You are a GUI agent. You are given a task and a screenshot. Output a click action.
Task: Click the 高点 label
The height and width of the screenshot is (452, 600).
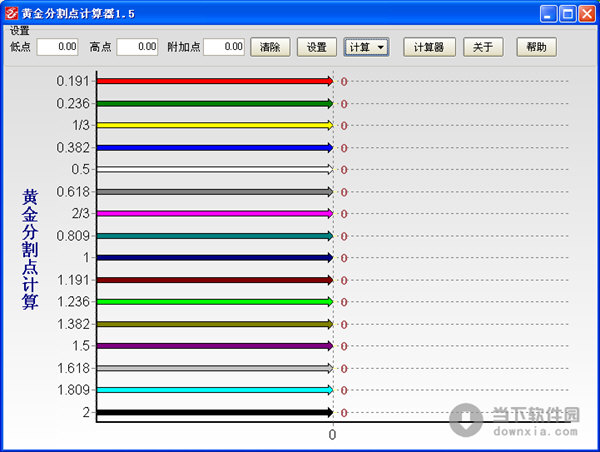(100, 47)
